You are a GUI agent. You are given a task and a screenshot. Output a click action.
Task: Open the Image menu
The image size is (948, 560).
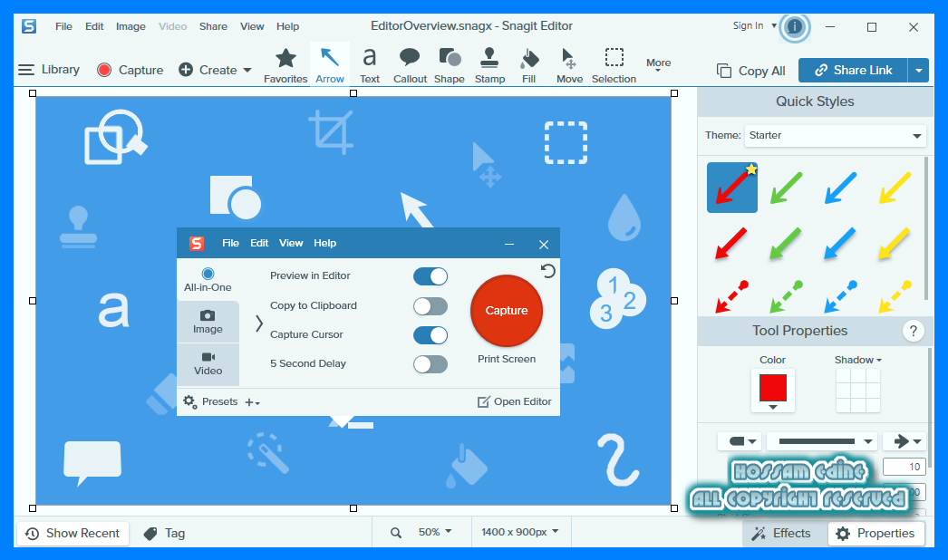[131, 26]
